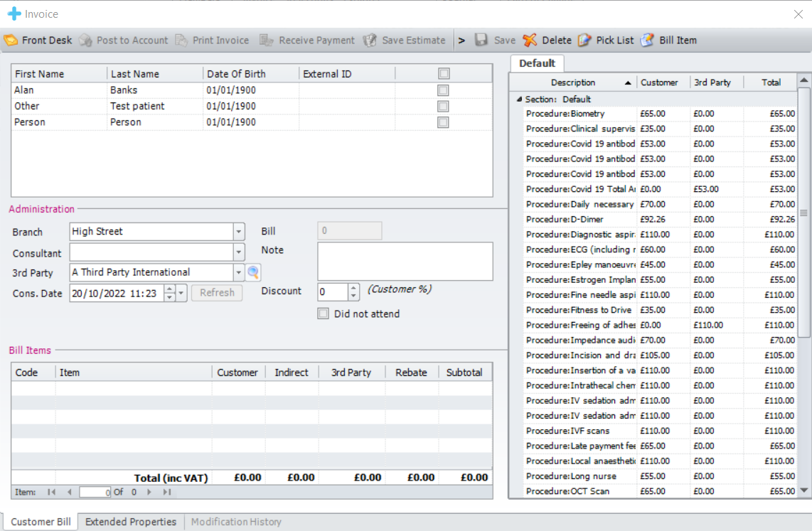The image size is (812, 531).
Task: Select the Customer Bill tab
Action: (x=41, y=522)
